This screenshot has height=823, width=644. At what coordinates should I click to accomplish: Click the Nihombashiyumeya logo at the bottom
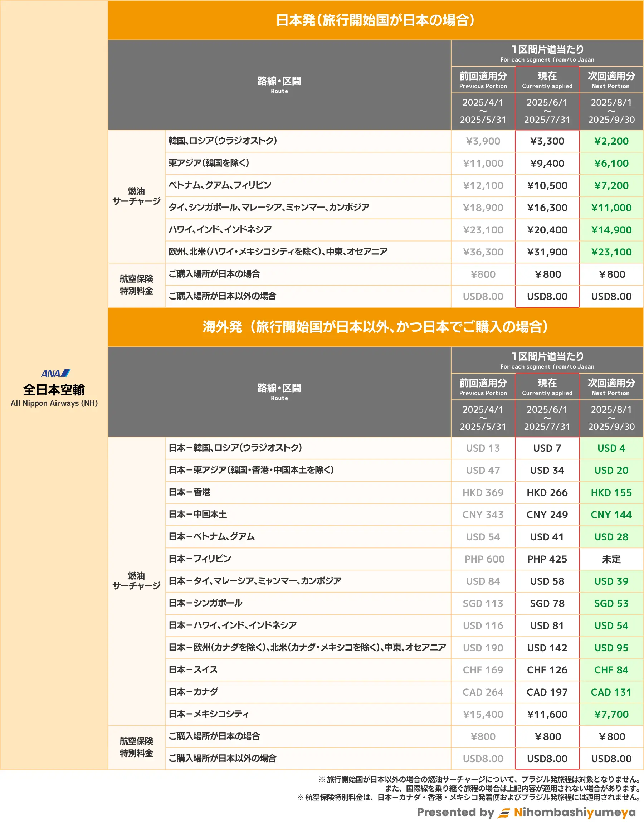point(566,812)
